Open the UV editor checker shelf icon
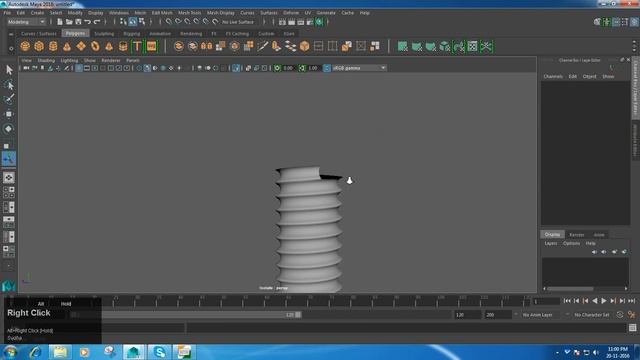Viewport: 640px width, 360px height. click(x=472, y=46)
